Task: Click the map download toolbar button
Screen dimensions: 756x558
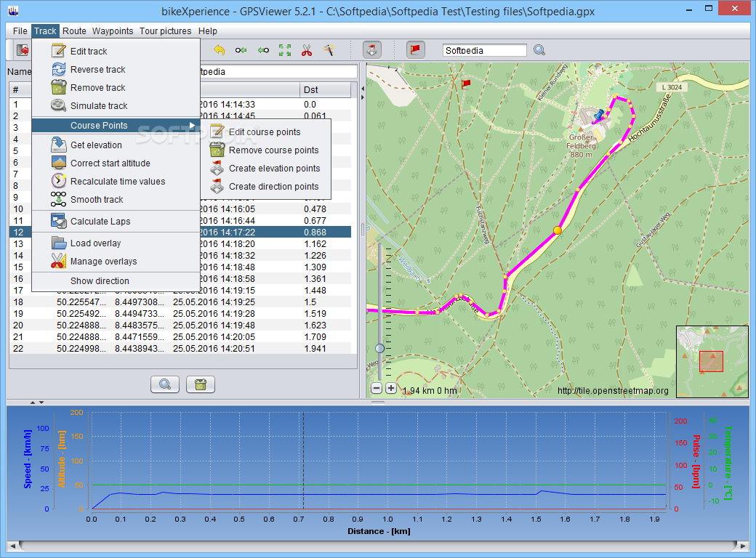Action: 371,49
